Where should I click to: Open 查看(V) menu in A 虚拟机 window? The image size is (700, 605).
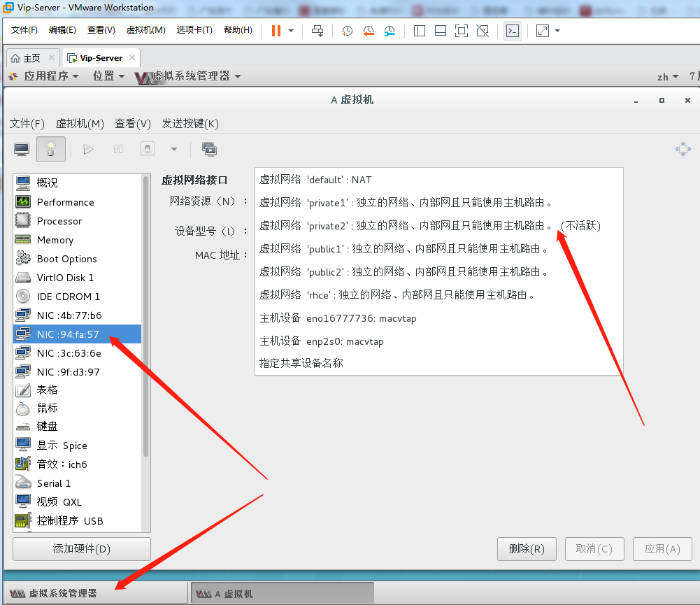133,124
